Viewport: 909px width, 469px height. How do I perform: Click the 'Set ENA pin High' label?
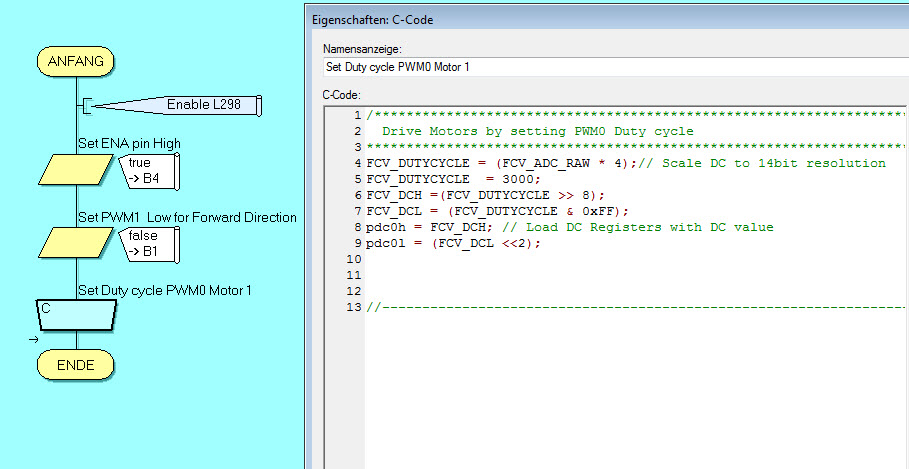[129, 144]
